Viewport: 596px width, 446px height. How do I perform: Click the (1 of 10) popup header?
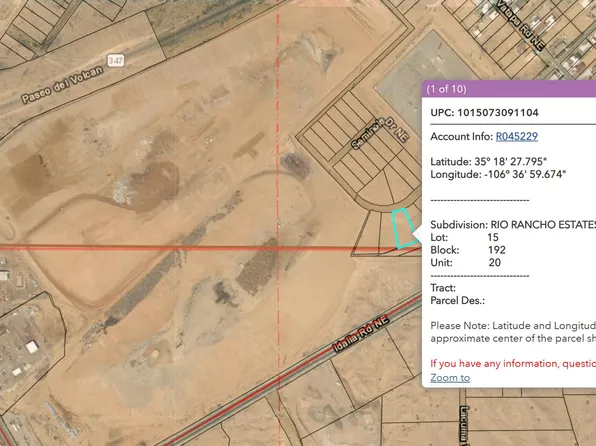509,89
